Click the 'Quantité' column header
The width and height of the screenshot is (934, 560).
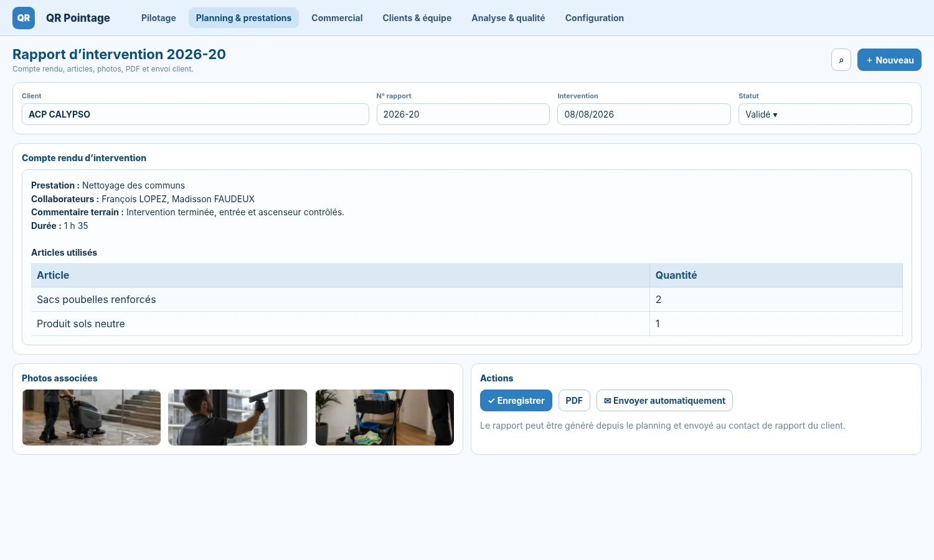pyautogui.click(x=776, y=275)
